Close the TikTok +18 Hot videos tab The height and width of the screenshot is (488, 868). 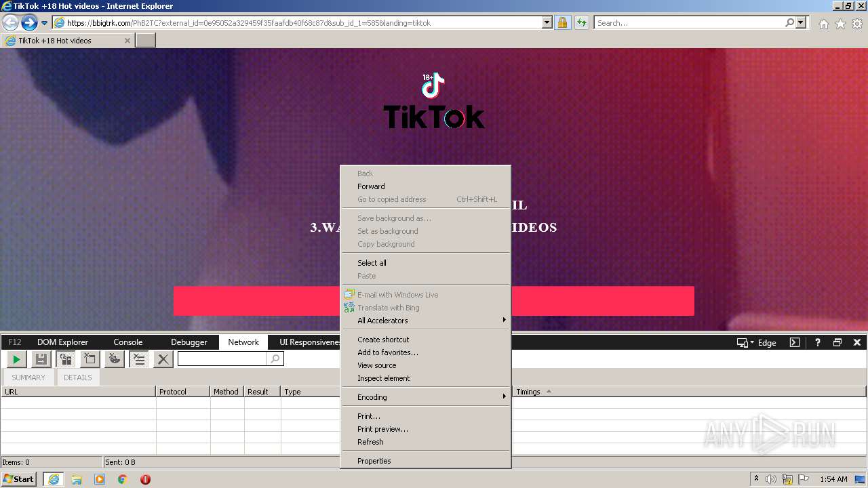pyautogui.click(x=127, y=41)
